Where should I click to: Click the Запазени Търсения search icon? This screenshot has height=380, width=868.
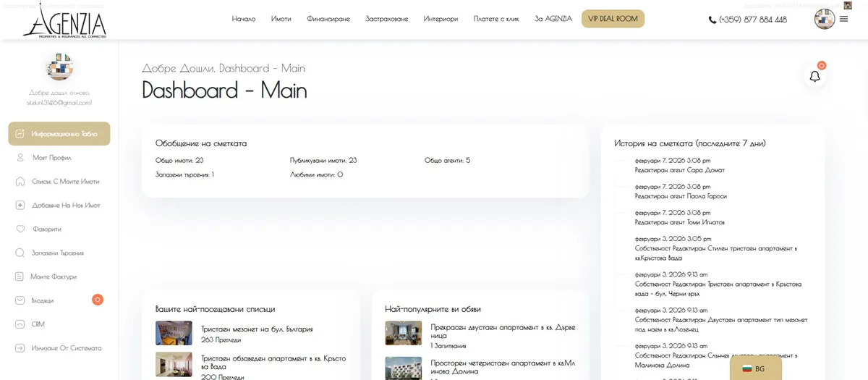(x=20, y=253)
